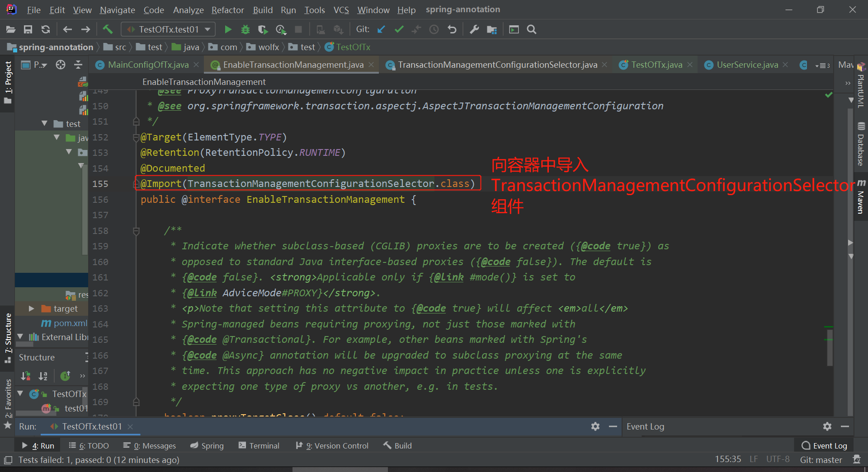Open 9: Version Control tool window

click(x=332, y=445)
